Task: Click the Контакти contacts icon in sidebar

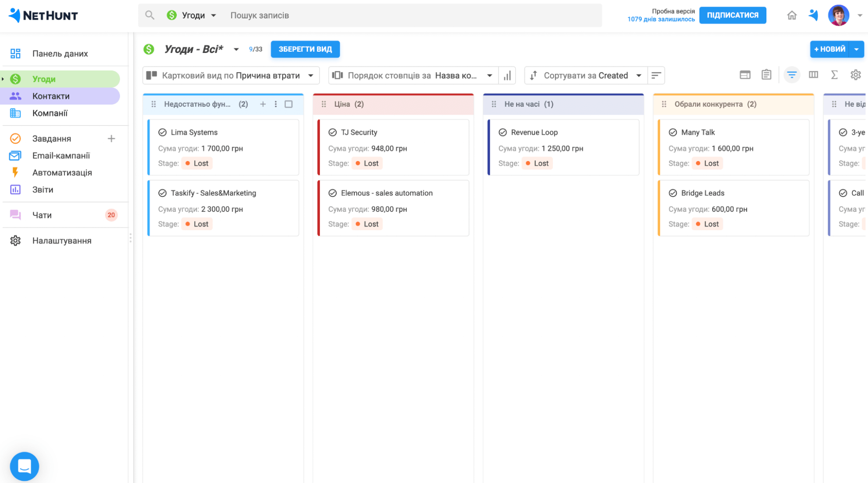Action: click(x=16, y=95)
